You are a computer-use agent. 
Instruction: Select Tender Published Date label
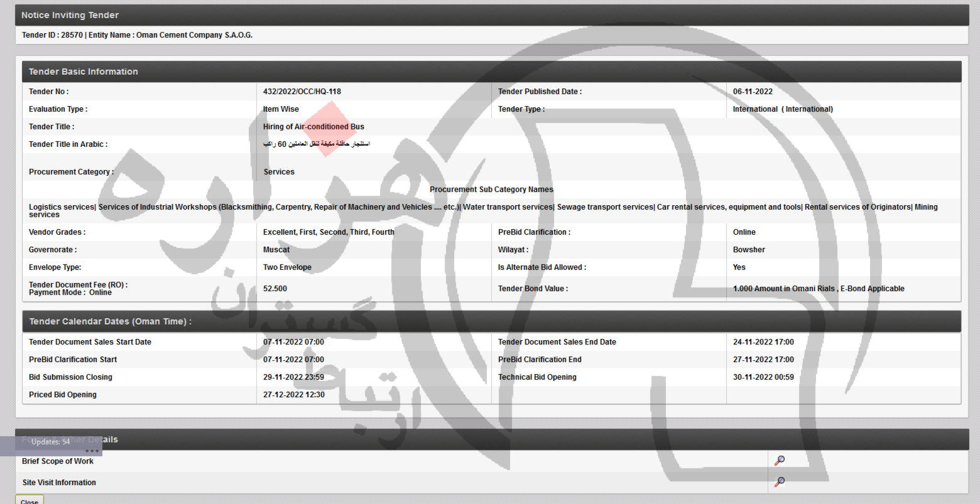click(x=540, y=92)
